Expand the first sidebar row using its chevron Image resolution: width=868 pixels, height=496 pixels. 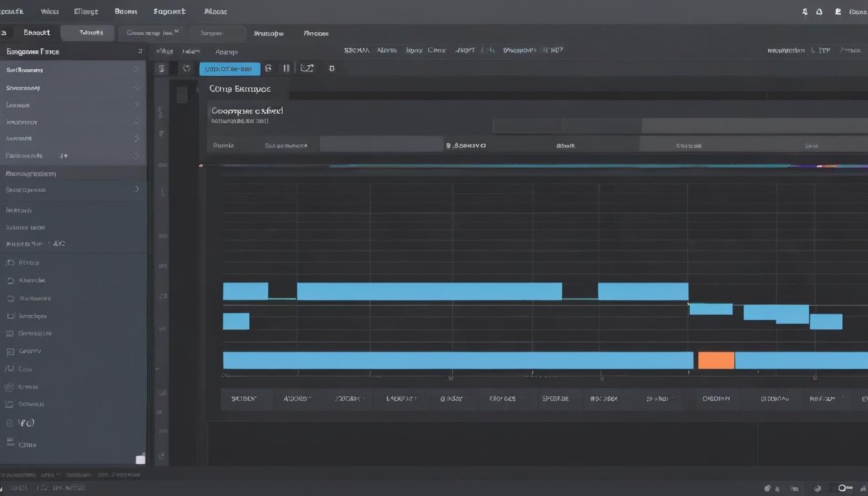[136, 70]
